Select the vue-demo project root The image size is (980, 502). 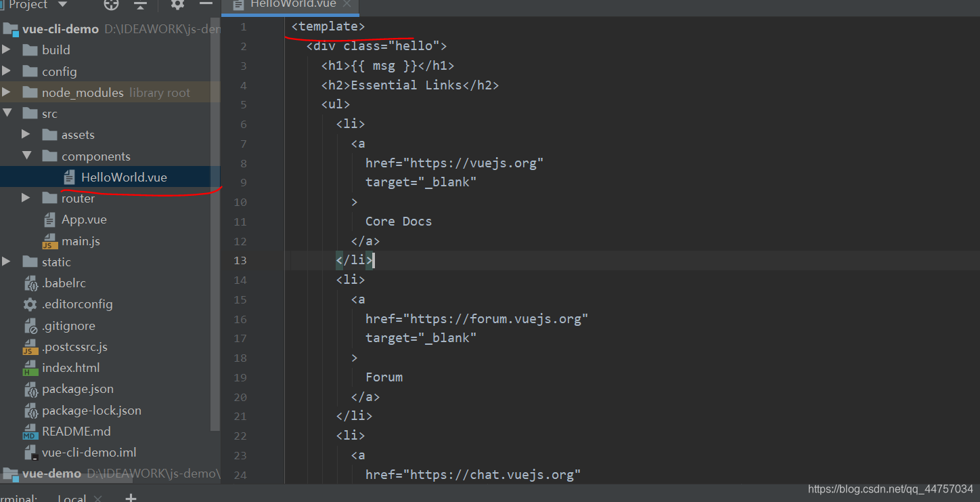51,474
